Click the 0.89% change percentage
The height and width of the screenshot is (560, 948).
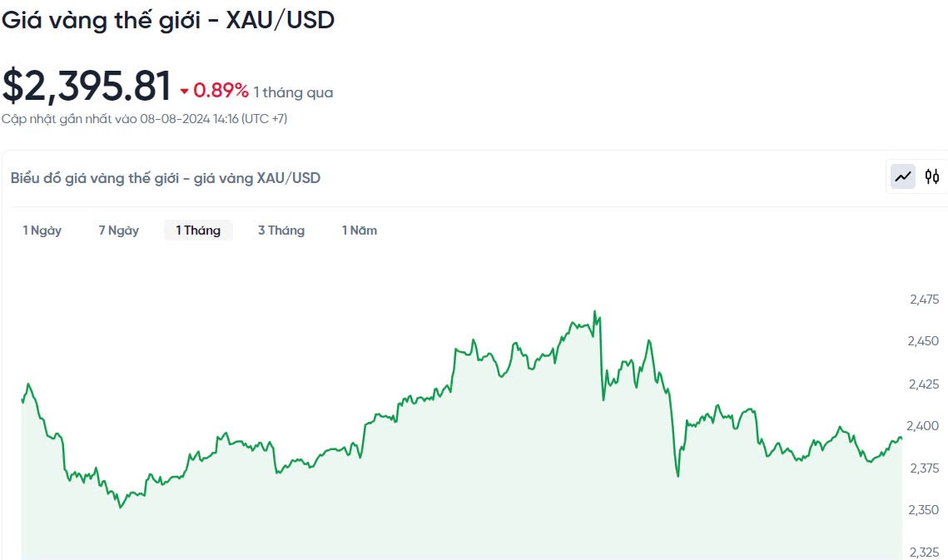tap(221, 91)
